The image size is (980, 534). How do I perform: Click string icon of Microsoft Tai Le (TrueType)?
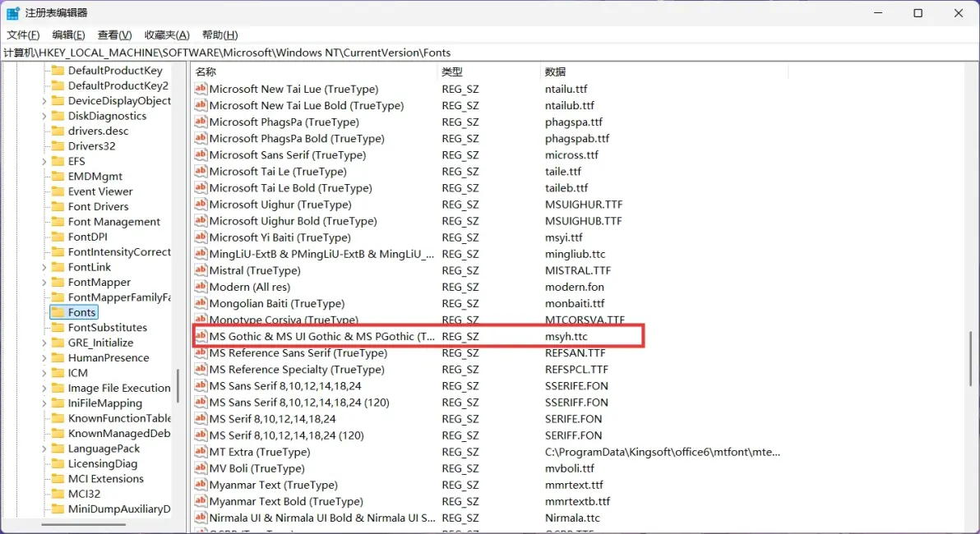coord(200,171)
